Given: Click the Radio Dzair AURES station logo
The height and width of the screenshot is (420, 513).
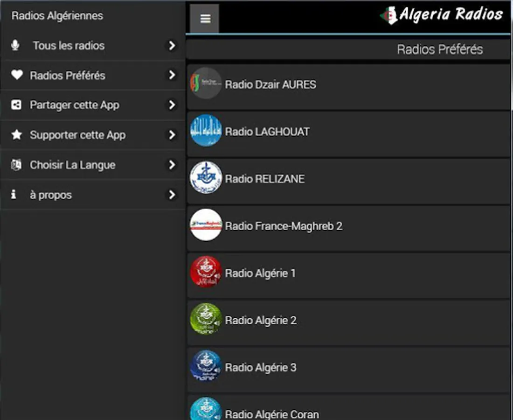Looking at the screenshot, I should point(206,84).
